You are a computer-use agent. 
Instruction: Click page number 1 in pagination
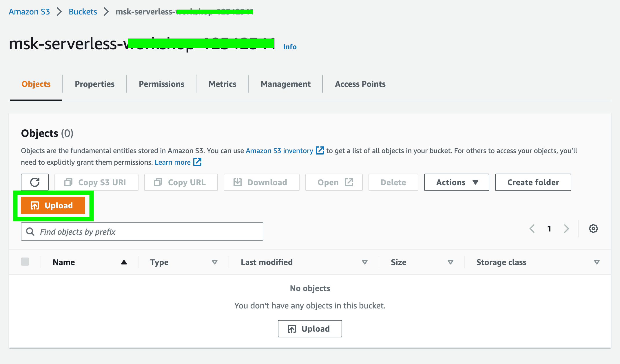[549, 229]
